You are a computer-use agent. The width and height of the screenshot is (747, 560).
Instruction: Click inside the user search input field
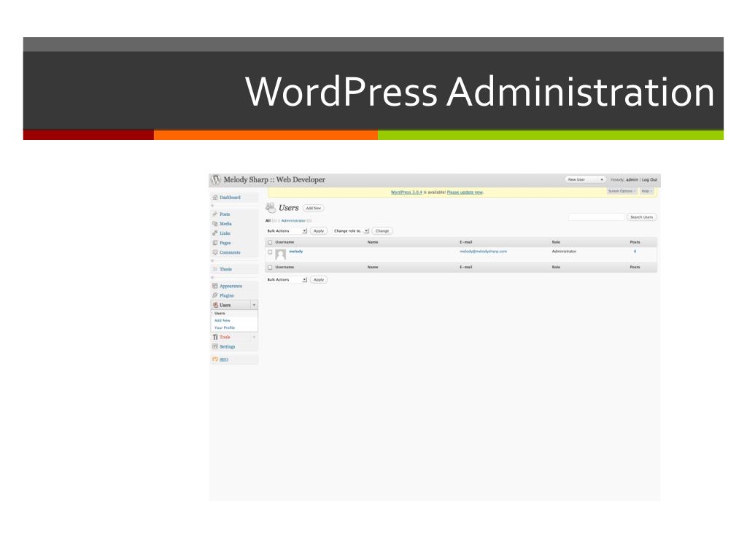(x=596, y=217)
